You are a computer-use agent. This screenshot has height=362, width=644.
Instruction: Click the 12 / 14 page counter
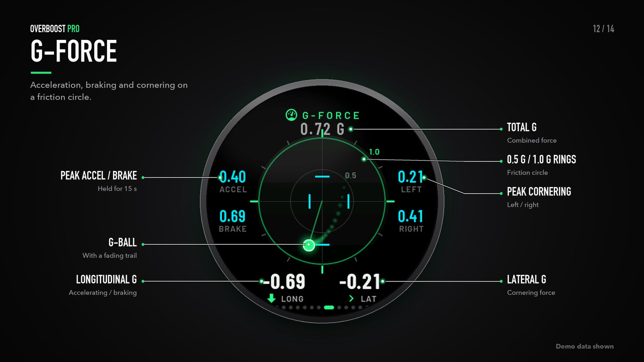click(x=603, y=29)
